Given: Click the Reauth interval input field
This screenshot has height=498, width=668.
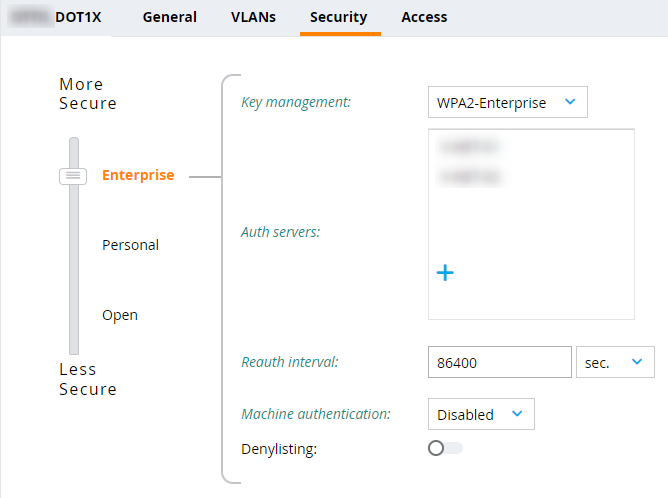Looking at the screenshot, I should 500,362.
